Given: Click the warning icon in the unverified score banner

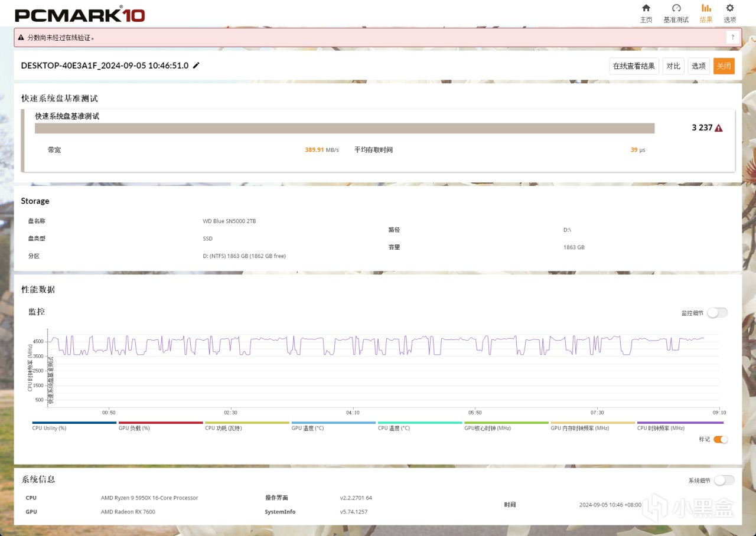Looking at the screenshot, I should (x=21, y=37).
